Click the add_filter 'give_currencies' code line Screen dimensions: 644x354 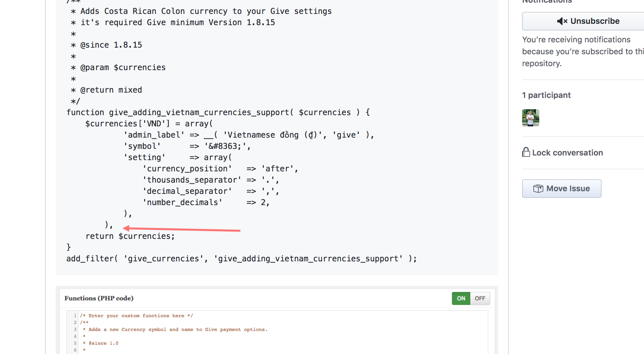pyautogui.click(x=241, y=258)
